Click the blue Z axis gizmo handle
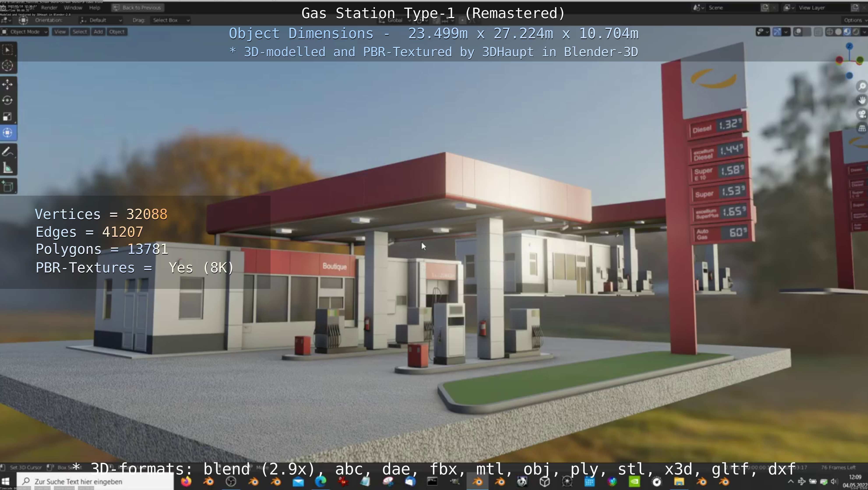 point(849,46)
